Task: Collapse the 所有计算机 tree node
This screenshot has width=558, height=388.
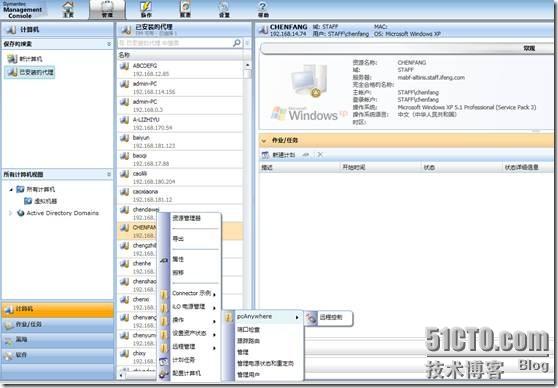Action: [11, 189]
